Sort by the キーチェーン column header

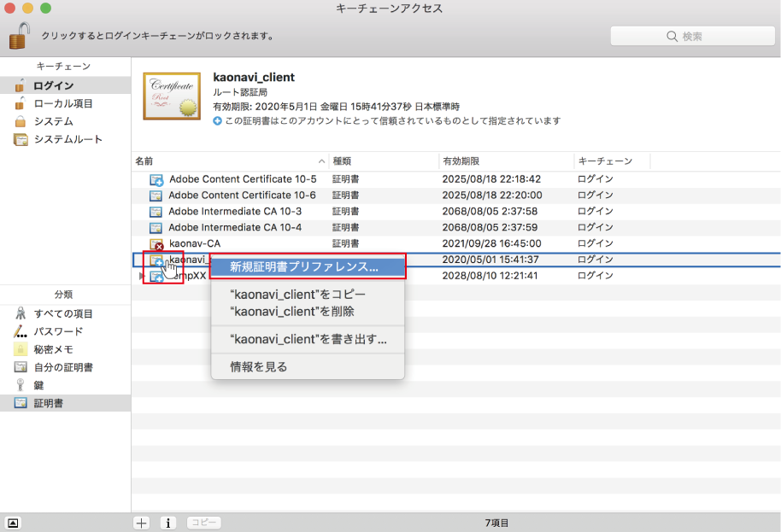point(612,161)
